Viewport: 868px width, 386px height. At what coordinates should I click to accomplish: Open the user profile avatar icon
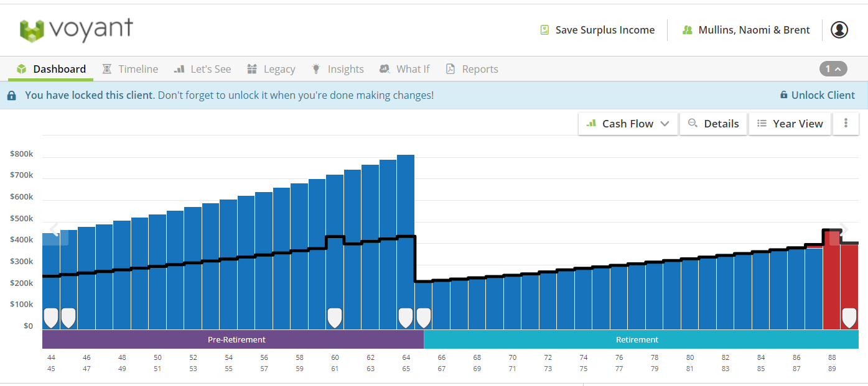pos(839,30)
